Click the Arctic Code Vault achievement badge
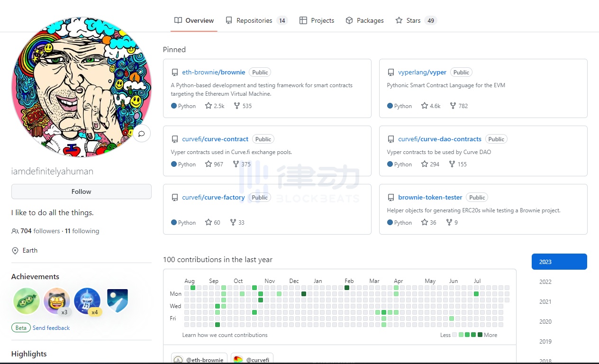 (117, 301)
